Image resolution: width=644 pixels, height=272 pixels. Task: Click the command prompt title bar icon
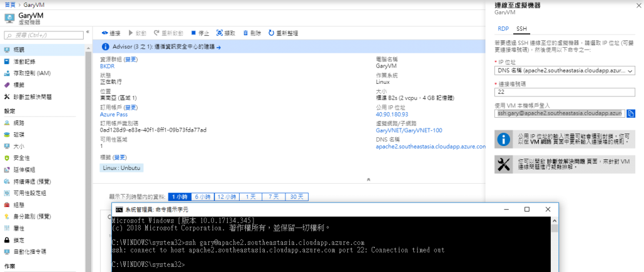119,209
